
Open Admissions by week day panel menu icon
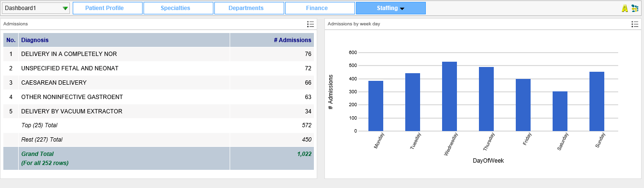point(635,24)
